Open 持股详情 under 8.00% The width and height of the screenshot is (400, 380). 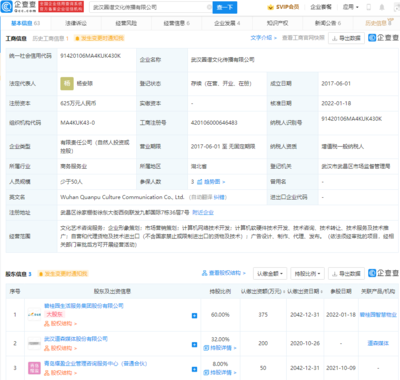click(220, 372)
